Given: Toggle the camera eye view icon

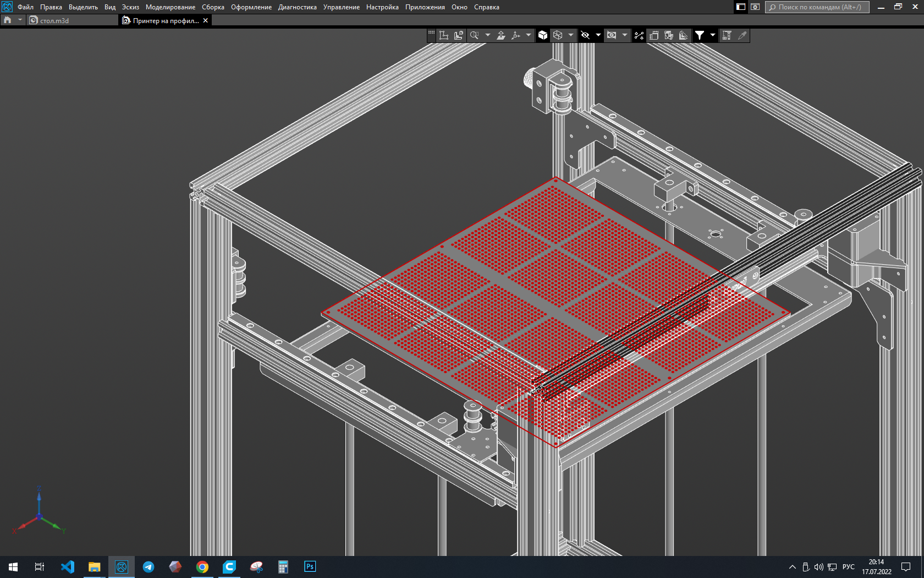Looking at the screenshot, I should (612, 35).
